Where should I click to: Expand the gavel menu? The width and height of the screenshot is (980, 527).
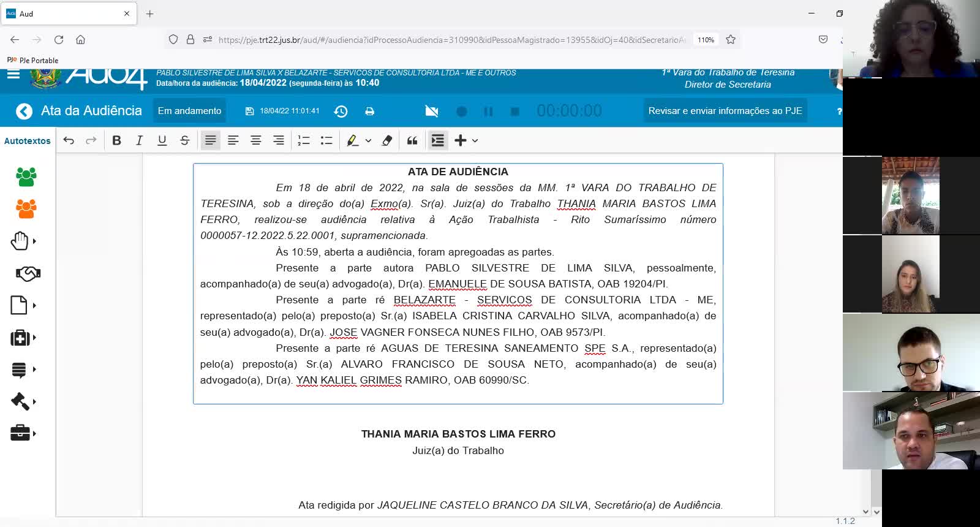tap(23, 402)
